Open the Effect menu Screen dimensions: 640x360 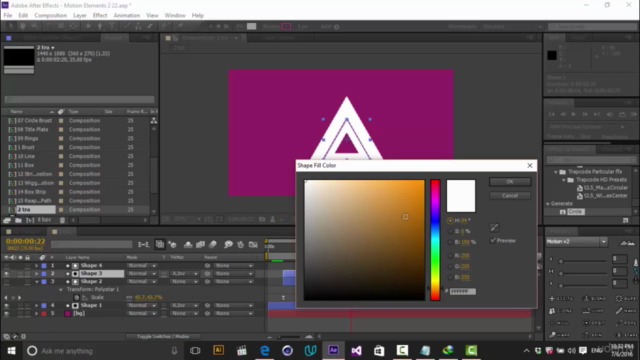point(100,16)
